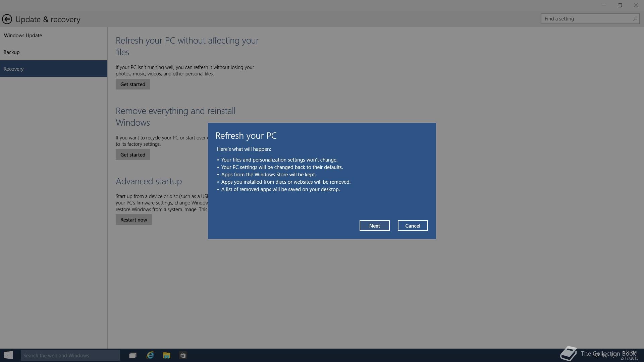Viewport: 644px width, 362px height.
Task: Open the Store icon in the taskbar
Action: [183, 355]
